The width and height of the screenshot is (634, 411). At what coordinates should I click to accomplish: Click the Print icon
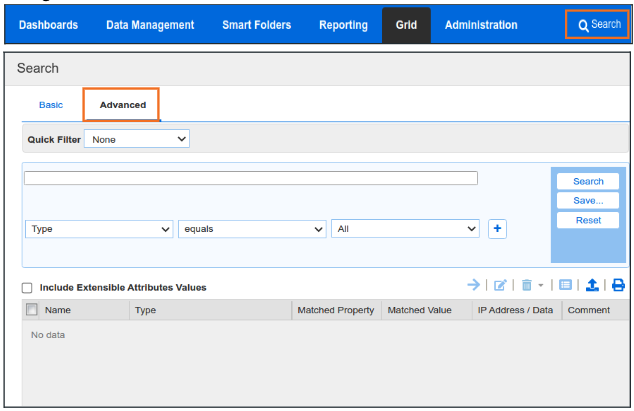618,285
